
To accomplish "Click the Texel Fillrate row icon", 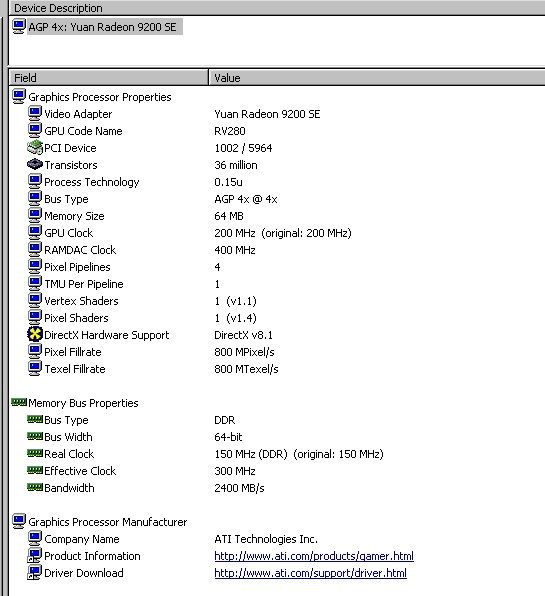I will pos(35,369).
